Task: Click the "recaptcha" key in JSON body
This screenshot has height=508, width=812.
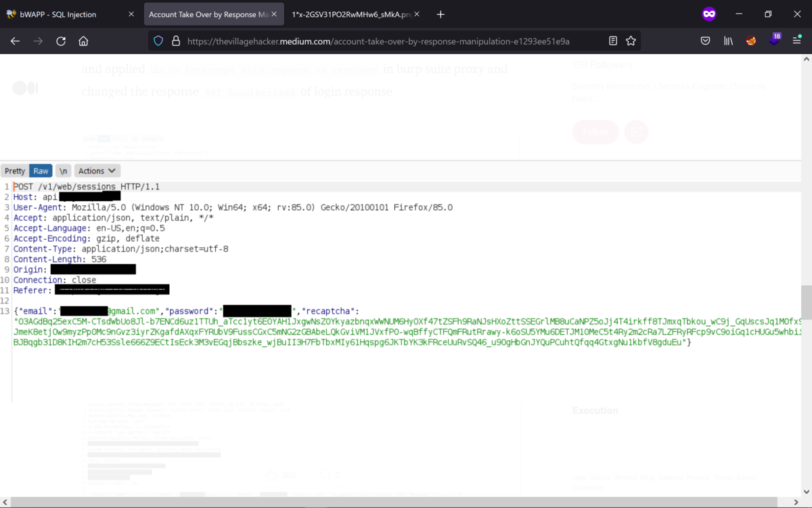Action: click(328, 311)
